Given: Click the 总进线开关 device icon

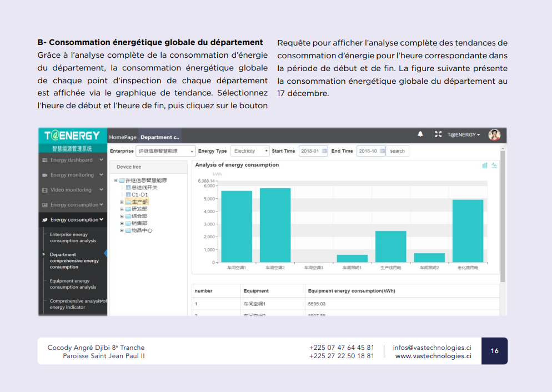Looking at the screenshot, I should click(128, 188).
